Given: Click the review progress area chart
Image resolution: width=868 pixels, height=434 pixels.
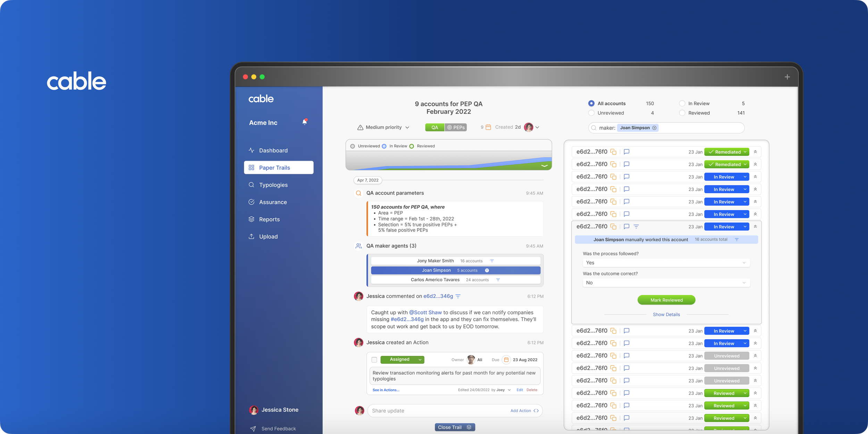Looking at the screenshot, I should coord(449,161).
